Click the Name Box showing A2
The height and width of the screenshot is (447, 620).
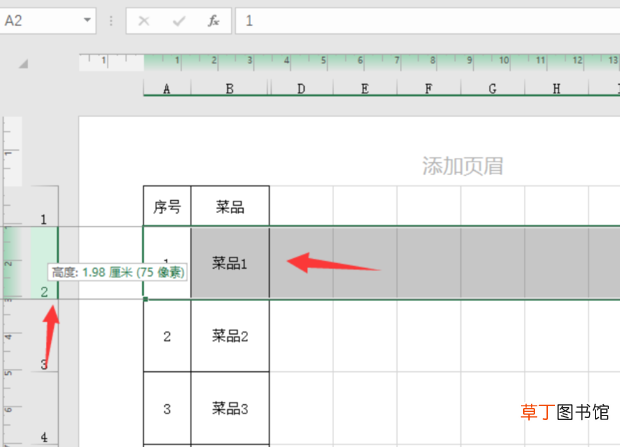(x=47, y=21)
